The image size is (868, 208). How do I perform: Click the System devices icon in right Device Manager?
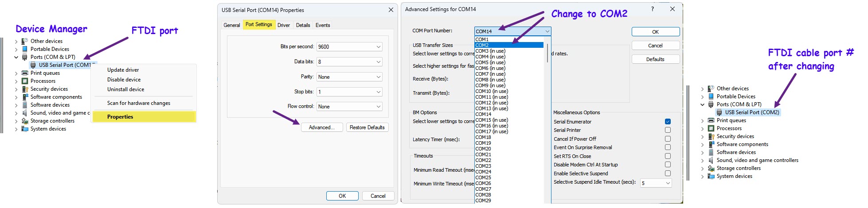click(711, 176)
